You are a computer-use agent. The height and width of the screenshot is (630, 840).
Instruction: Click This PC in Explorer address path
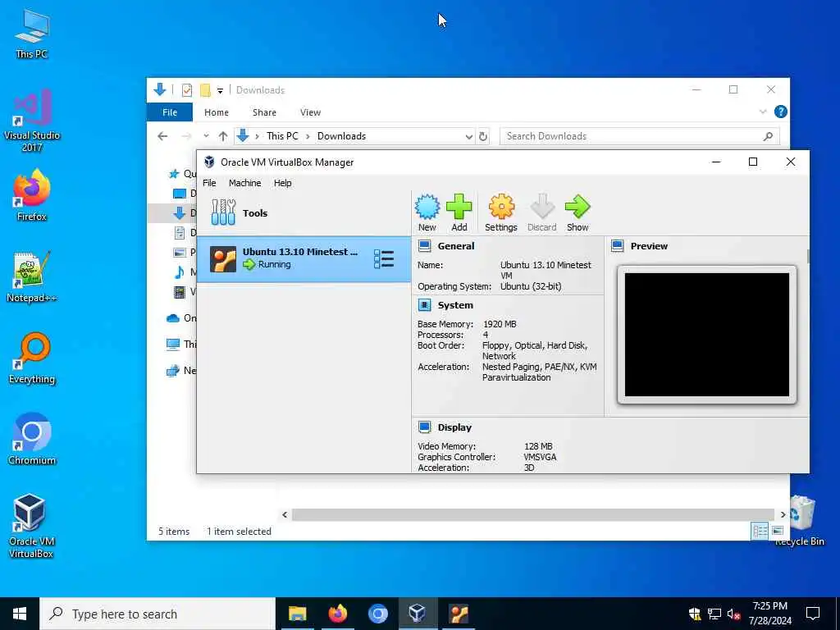(282, 136)
